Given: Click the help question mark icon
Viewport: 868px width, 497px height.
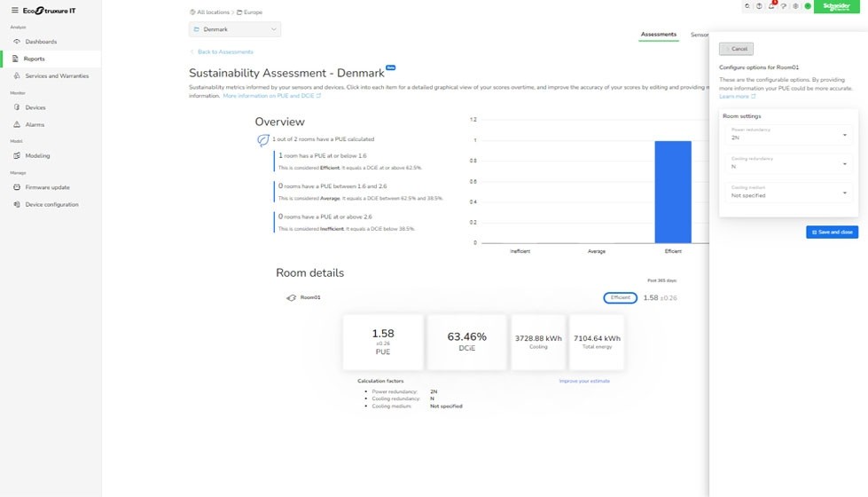Looking at the screenshot, I should click(x=784, y=6).
